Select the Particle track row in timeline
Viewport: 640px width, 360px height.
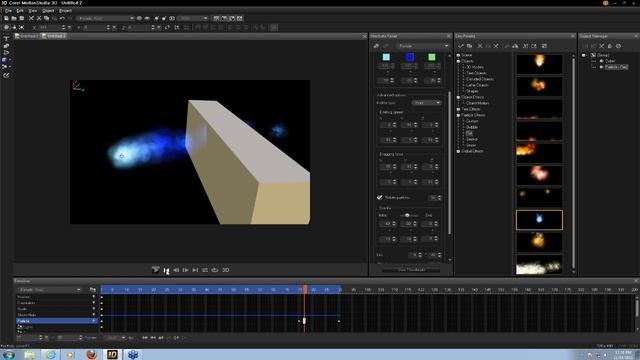pos(56,321)
